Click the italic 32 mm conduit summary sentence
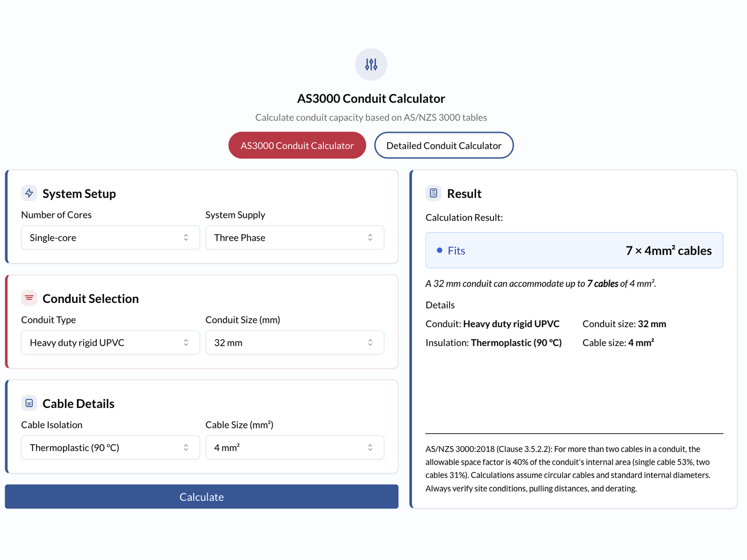 click(540, 284)
